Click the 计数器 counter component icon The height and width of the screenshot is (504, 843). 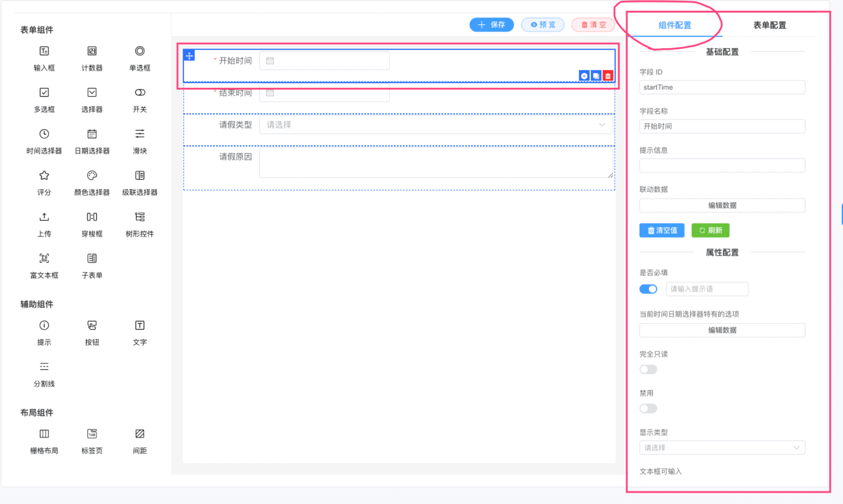point(92,52)
